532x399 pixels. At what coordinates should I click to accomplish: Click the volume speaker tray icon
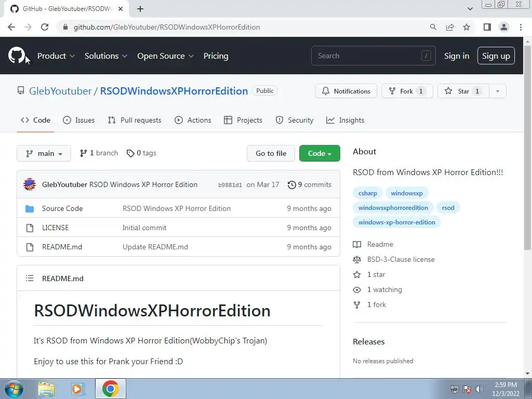(x=480, y=389)
